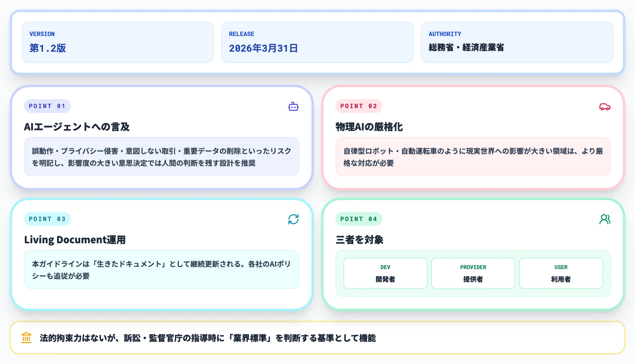Select the POINT 02 badge
This screenshot has width=635, height=364.
(x=359, y=106)
